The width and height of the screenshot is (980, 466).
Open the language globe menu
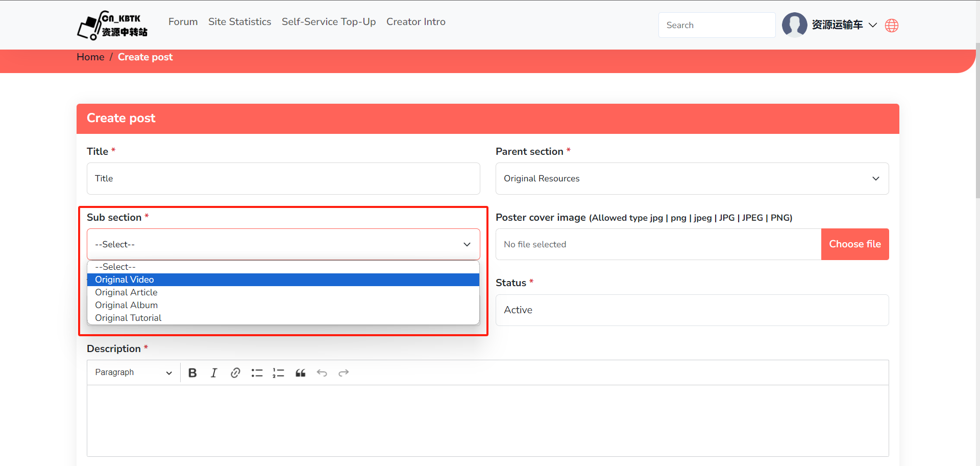pos(891,26)
